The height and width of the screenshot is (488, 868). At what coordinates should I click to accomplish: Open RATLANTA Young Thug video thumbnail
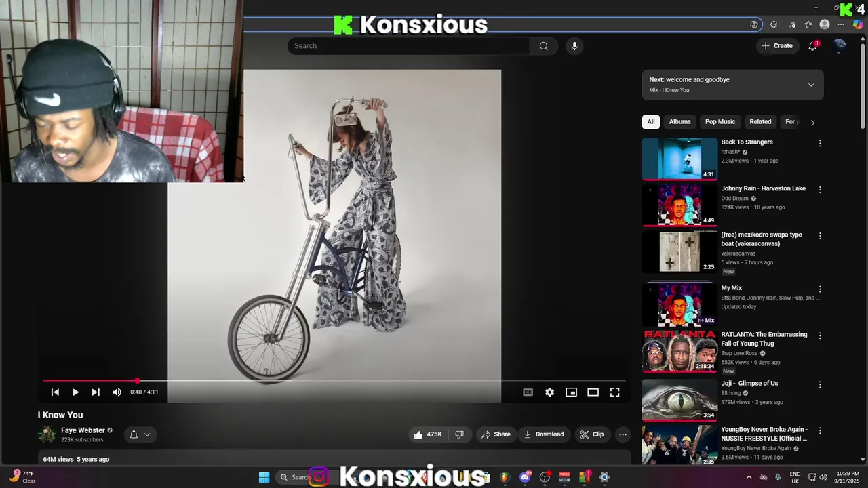point(679,351)
